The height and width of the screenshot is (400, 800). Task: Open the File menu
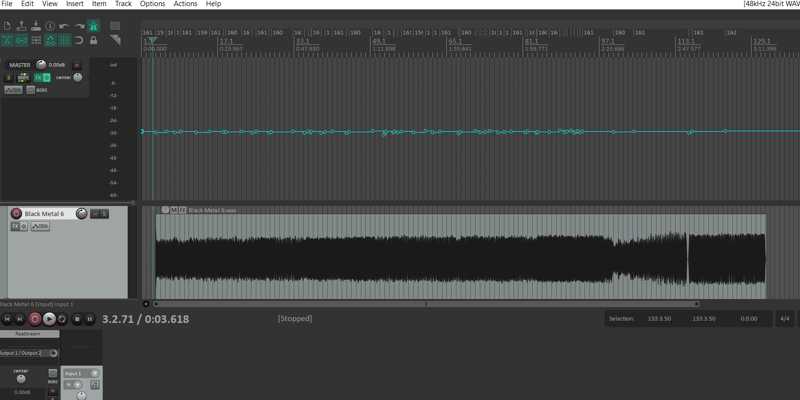(x=7, y=4)
